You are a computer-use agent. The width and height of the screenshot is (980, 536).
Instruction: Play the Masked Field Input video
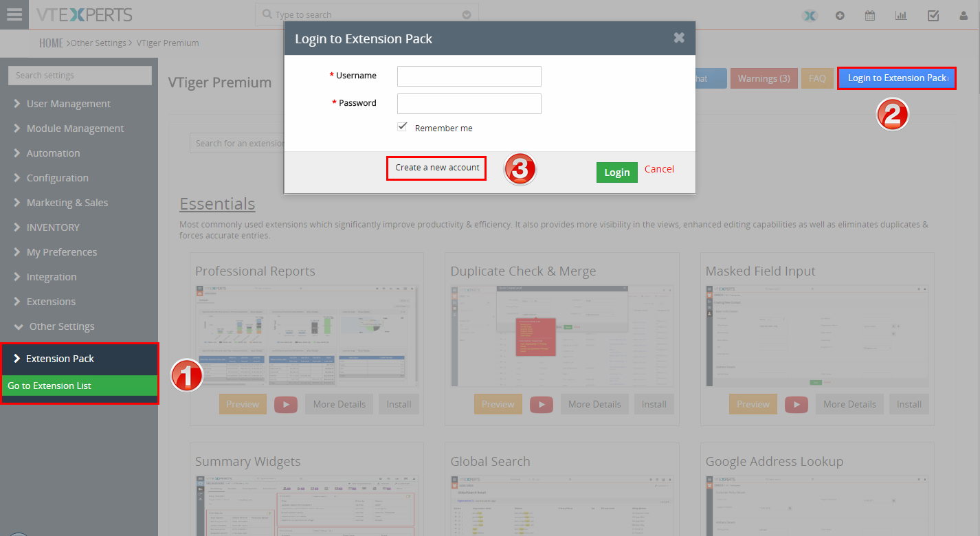pos(797,404)
